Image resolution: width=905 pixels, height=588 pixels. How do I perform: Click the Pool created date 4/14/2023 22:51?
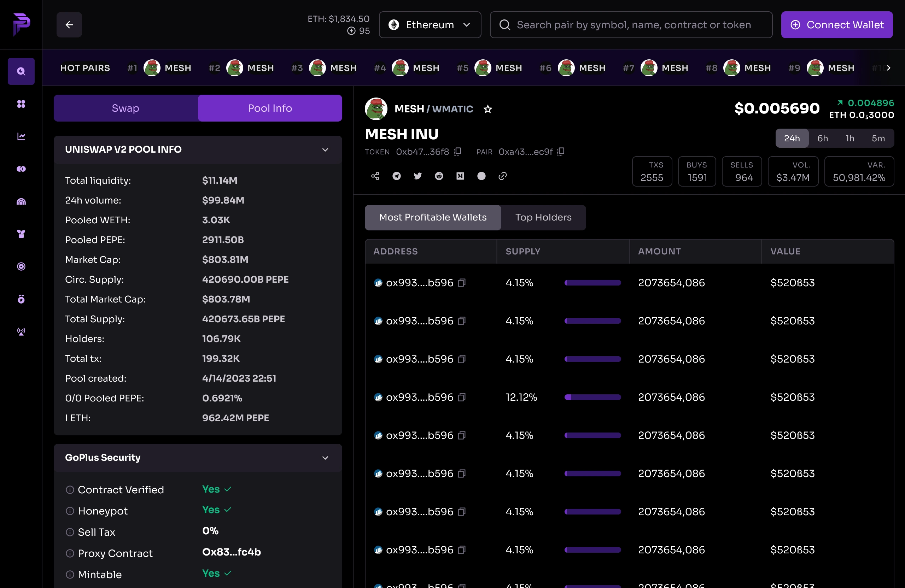[239, 378]
